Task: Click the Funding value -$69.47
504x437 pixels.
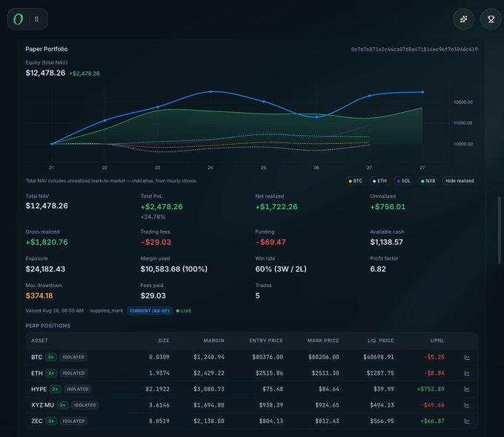Action: pyautogui.click(x=271, y=243)
